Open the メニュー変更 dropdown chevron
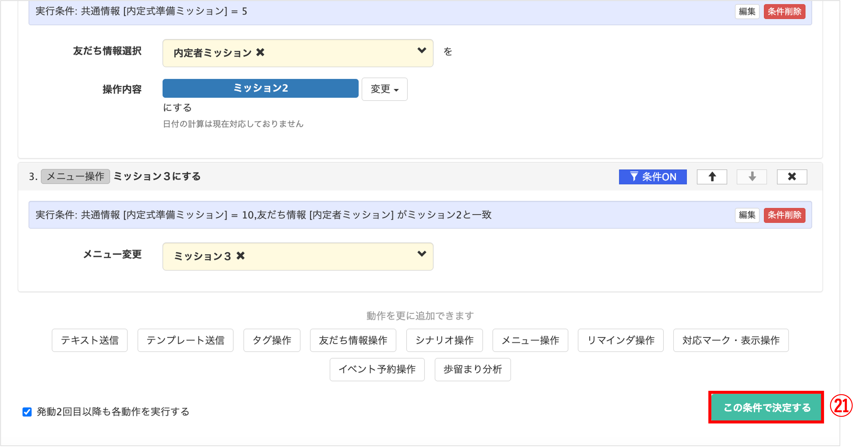The width and height of the screenshot is (868, 447). 422,254
